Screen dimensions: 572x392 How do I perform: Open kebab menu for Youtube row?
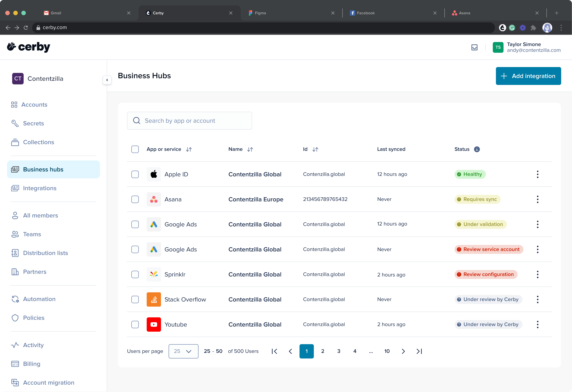click(538, 324)
